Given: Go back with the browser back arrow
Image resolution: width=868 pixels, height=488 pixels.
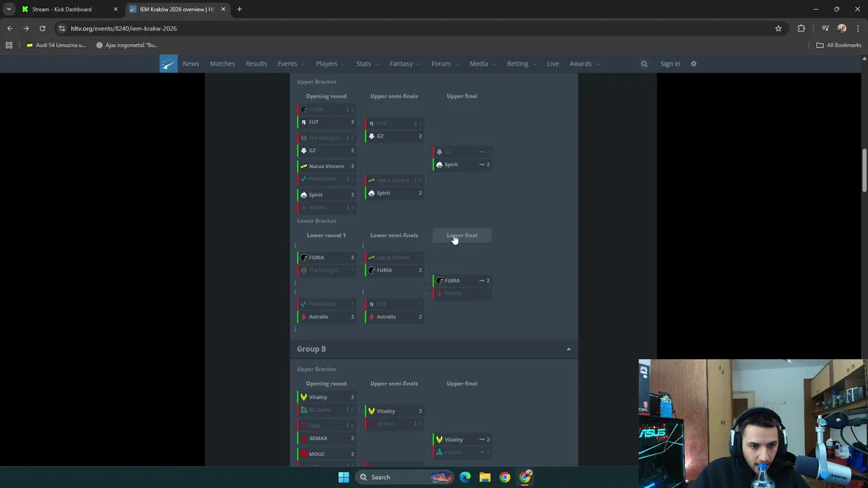Looking at the screenshot, I should click(9, 28).
